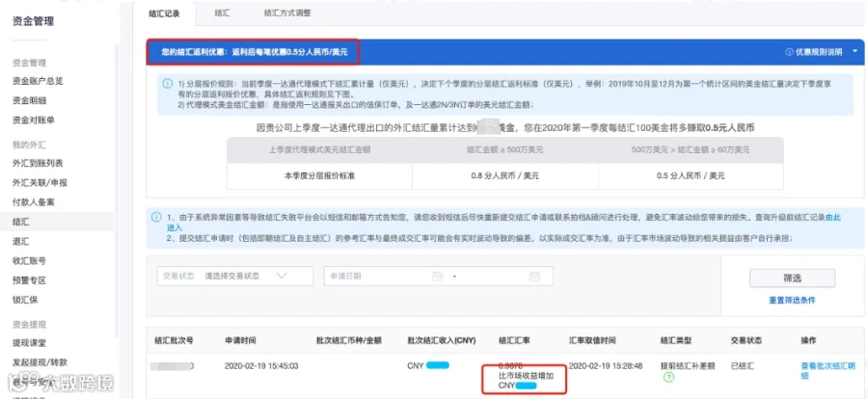Collapse the blue rebate banner arrow
The image size is (868, 399).
(x=854, y=51)
